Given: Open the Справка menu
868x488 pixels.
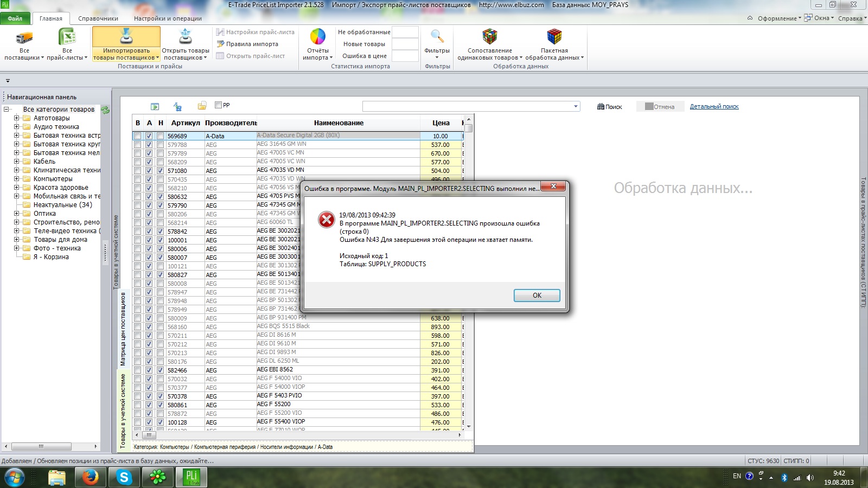Looking at the screenshot, I should [x=852, y=18].
